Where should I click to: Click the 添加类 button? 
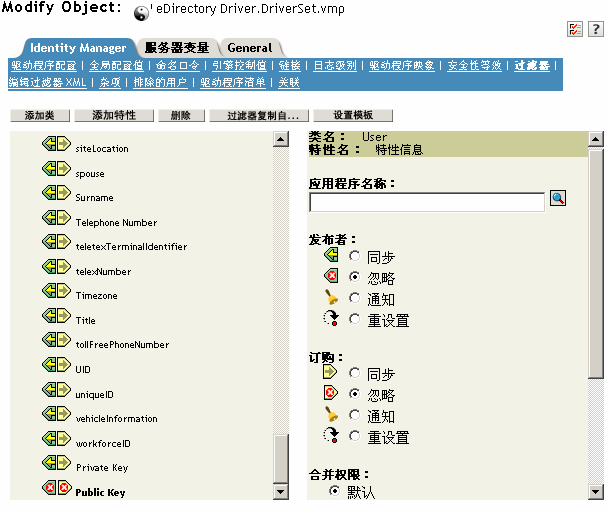click(x=40, y=115)
